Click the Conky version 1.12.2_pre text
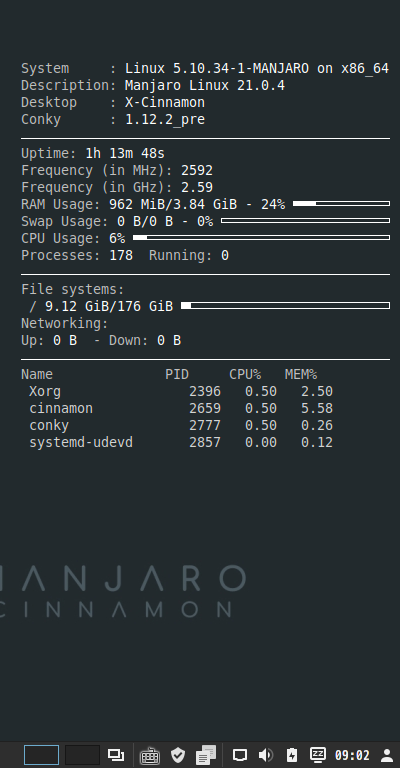This screenshot has width=400, height=768. pos(165,120)
